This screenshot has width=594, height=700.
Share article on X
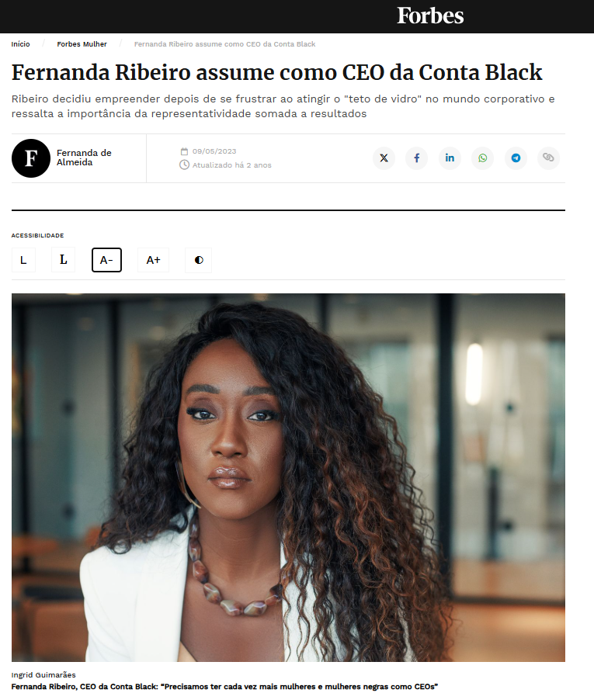[x=384, y=158]
